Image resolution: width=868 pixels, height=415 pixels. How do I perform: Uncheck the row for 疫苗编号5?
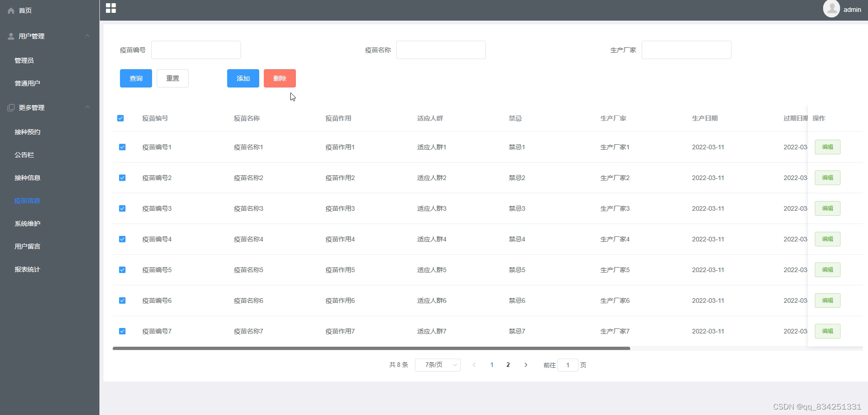(122, 270)
